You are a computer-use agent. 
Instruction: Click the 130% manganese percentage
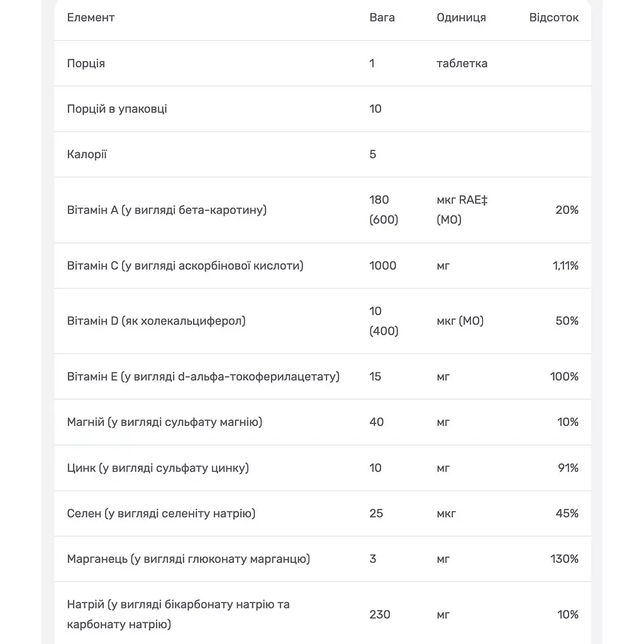[564, 559]
